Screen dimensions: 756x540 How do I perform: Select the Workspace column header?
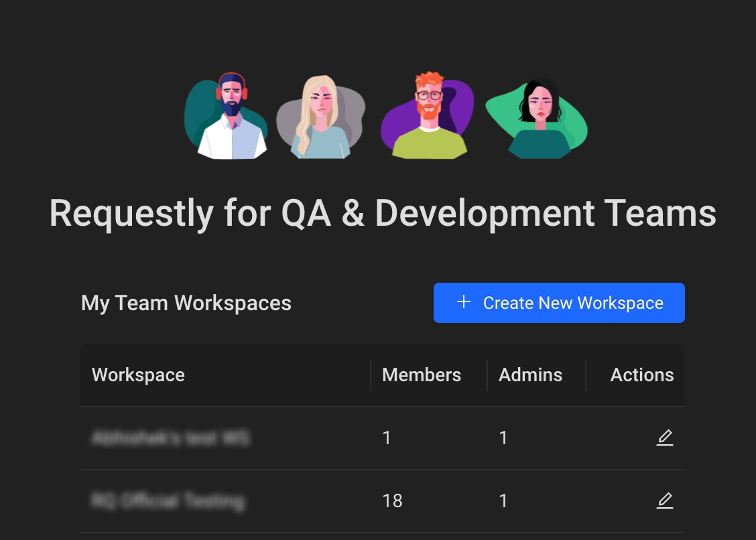point(138,375)
